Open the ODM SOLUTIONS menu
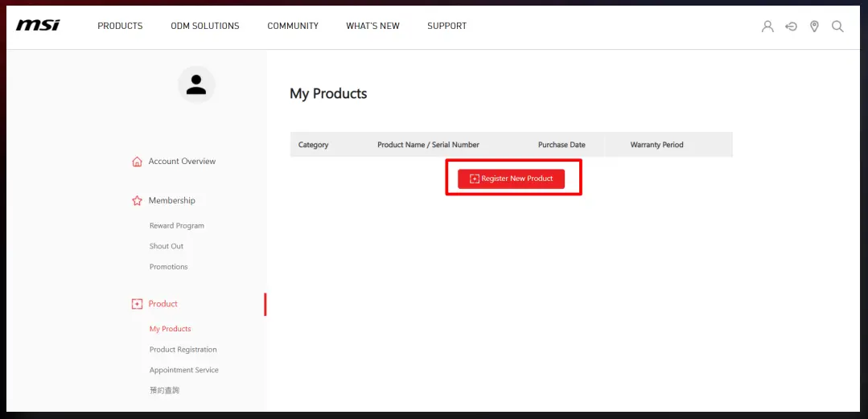This screenshot has height=419, width=868. pos(205,26)
